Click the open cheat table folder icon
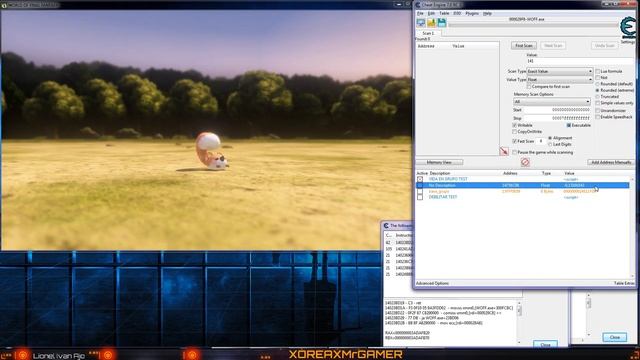The image size is (640, 360). point(431,22)
